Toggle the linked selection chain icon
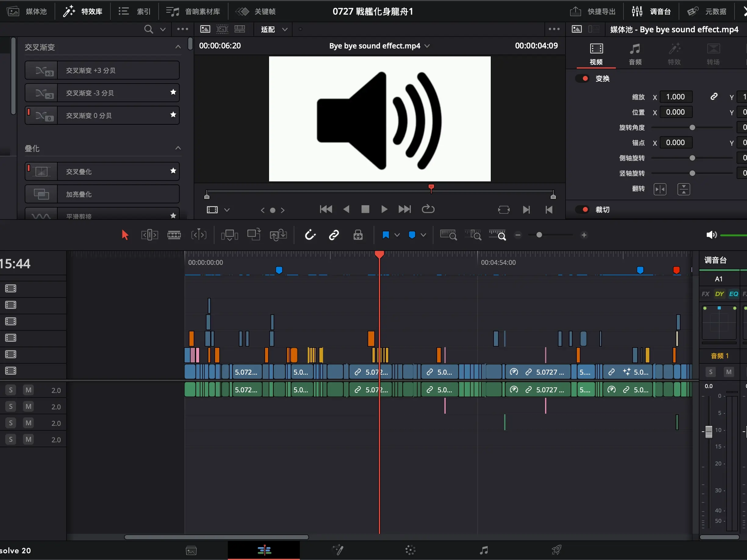 coord(334,235)
